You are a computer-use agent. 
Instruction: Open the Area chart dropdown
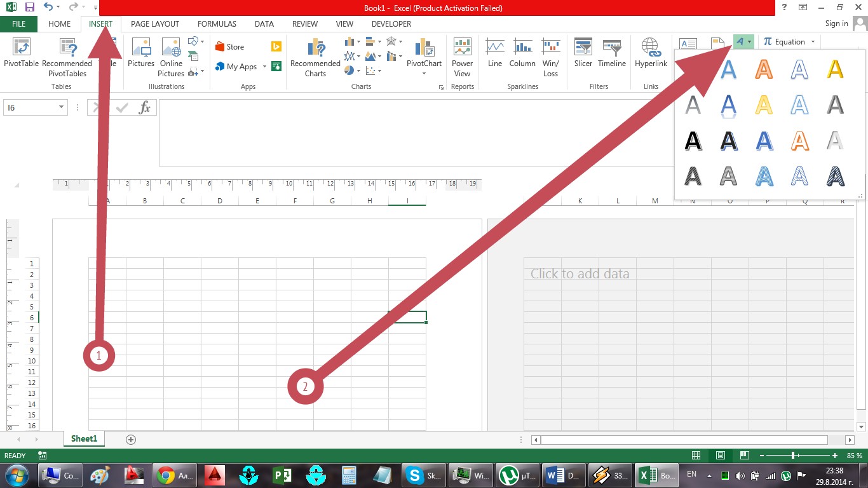tap(374, 57)
